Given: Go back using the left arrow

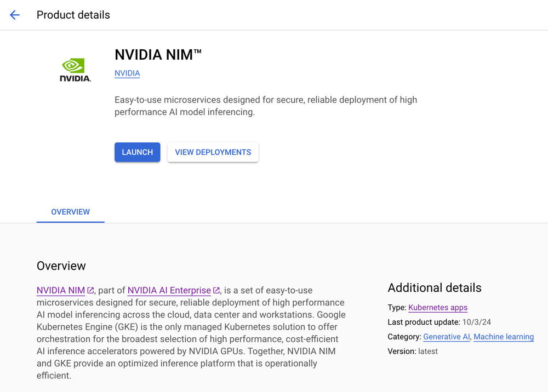Looking at the screenshot, I should click(15, 15).
